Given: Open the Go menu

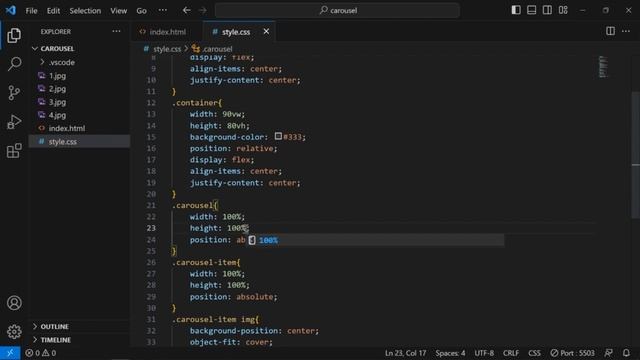Looking at the screenshot, I should click(141, 11).
